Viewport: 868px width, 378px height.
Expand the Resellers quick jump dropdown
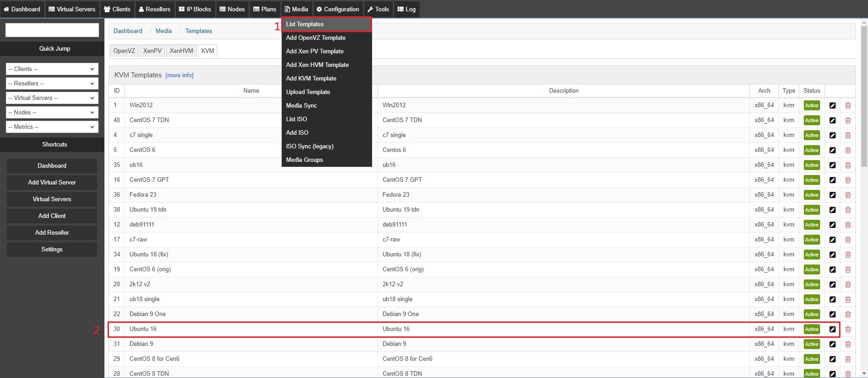tap(52, 84)
